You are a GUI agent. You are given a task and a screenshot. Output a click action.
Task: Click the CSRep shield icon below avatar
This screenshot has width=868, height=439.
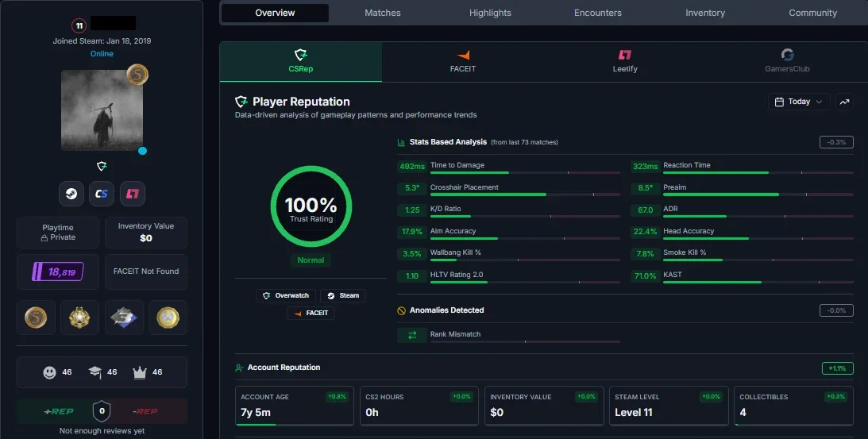(102, 166)
